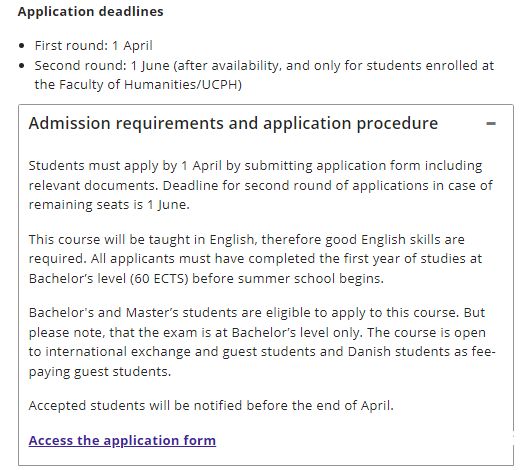Click the relevant documents deadline line
The image size is (530, 470).
(261, 186)
